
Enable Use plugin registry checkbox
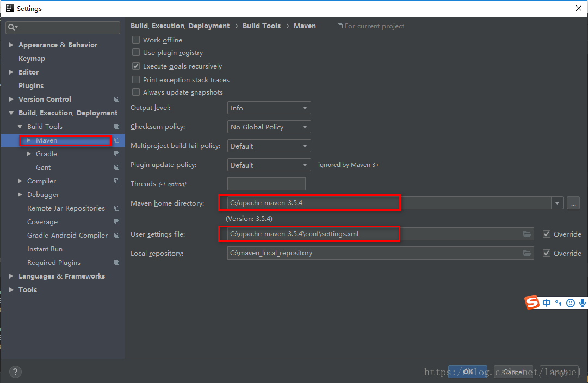(x=136, y=53)
